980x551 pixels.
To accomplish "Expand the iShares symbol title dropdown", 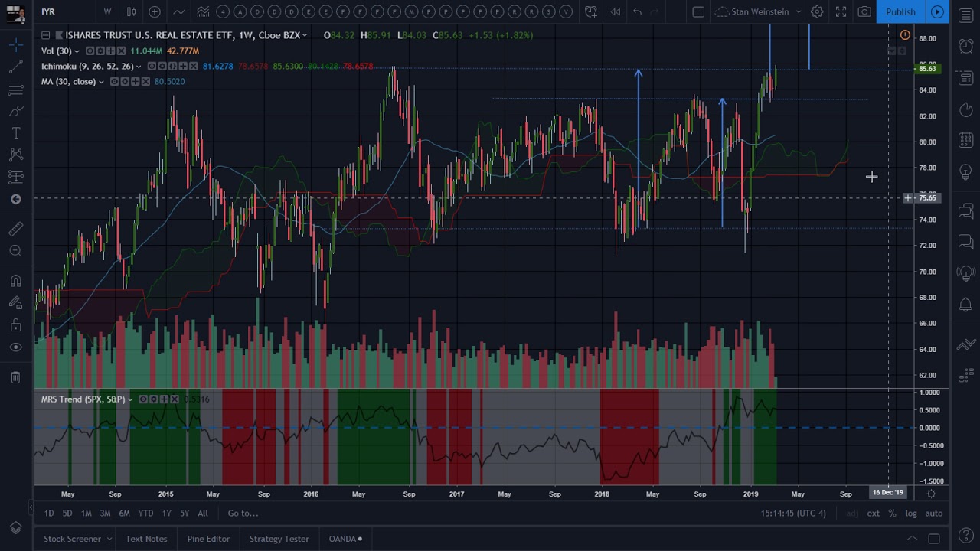I will click(305, 35).
